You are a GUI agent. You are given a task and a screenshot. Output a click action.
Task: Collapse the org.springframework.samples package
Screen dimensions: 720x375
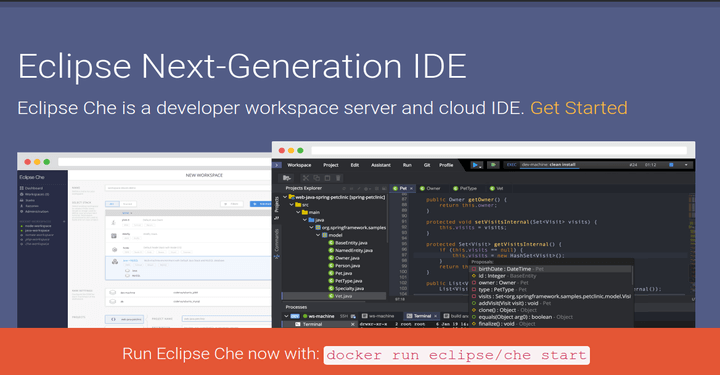coord(311,227)
